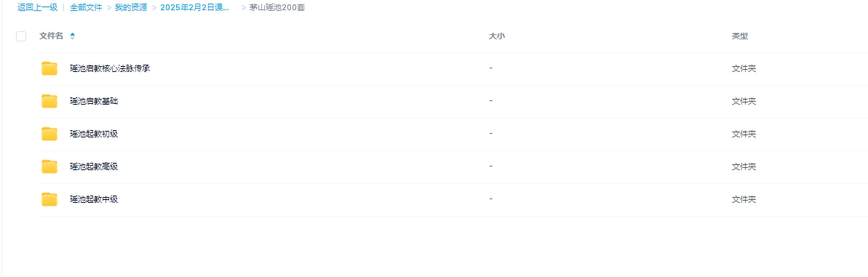Click the current 茅山瑶池200套 breadcrumb
The image size is (868, 277).
click(x=276, y=8)
